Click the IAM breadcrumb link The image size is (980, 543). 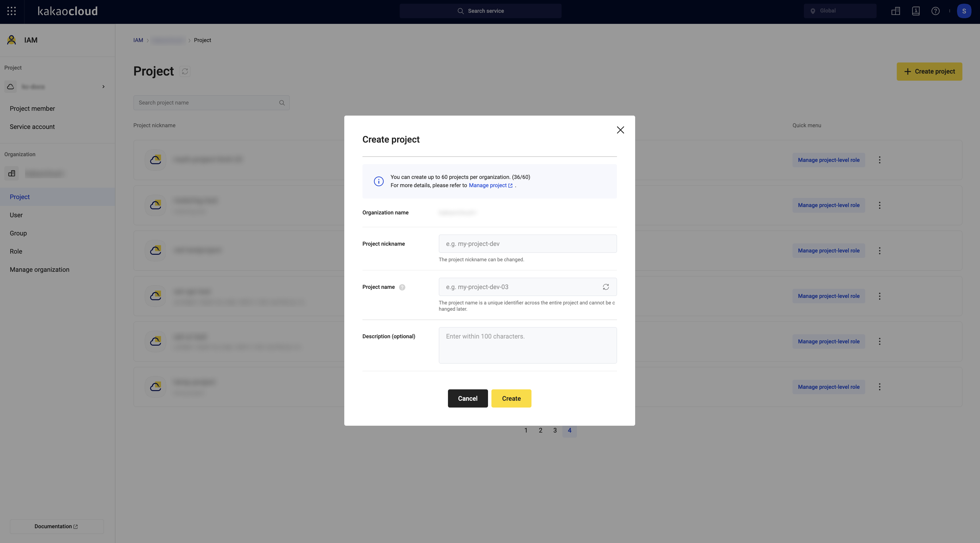[138, 40]
